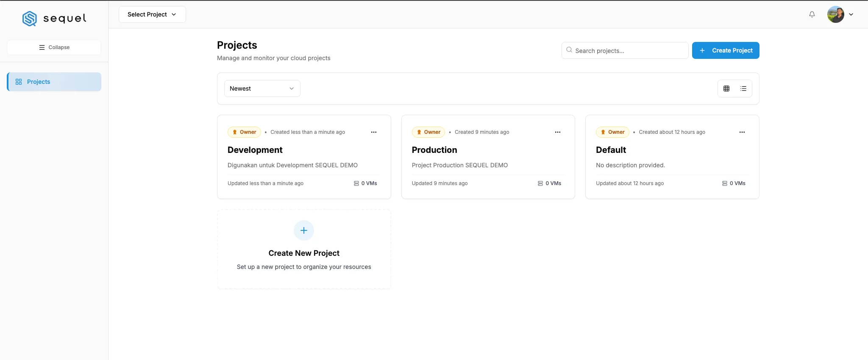The height and width of the screenshot is (360, 868).
Task: Click VM server icon on Default card
Action: pyautogui.click(x=725, y=183)
